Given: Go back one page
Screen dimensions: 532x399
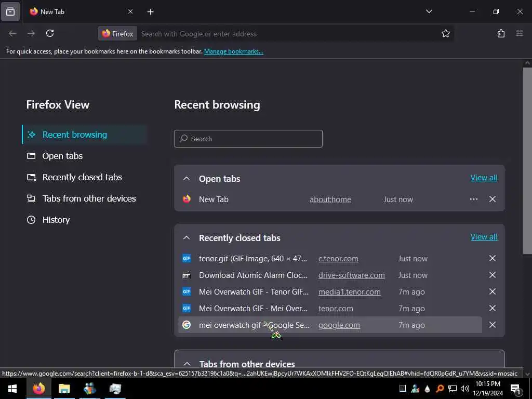Looking at the screenshot, I should pos(12,33).
